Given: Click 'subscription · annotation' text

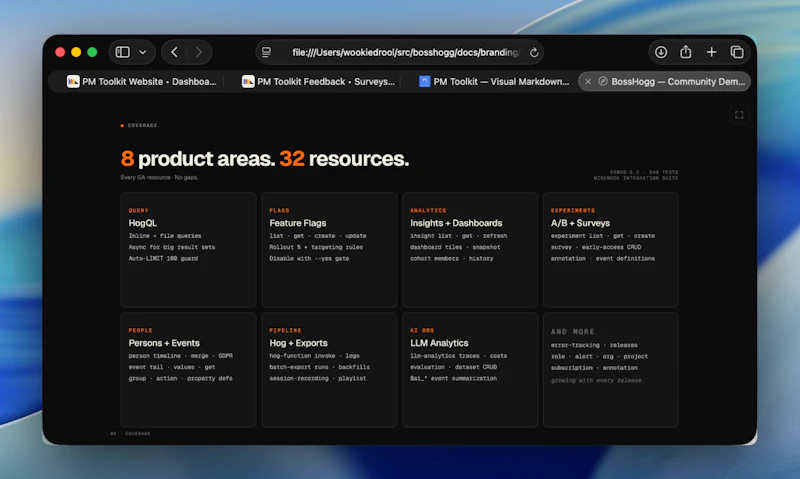Looking at the screenshot, I should (594, 367).
